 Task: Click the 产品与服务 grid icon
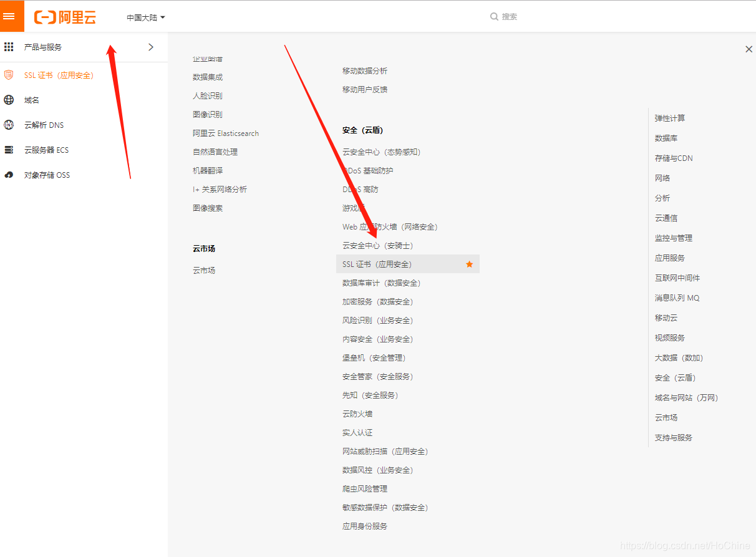(9, 47)
